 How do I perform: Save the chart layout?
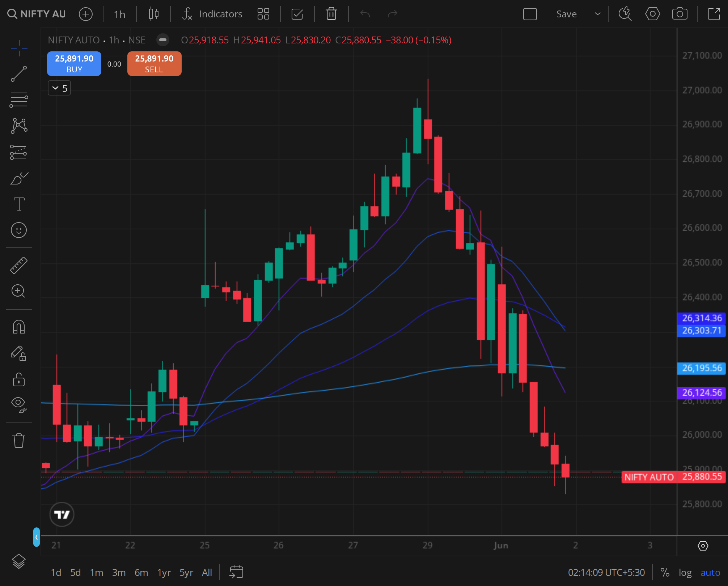[566, 14]
